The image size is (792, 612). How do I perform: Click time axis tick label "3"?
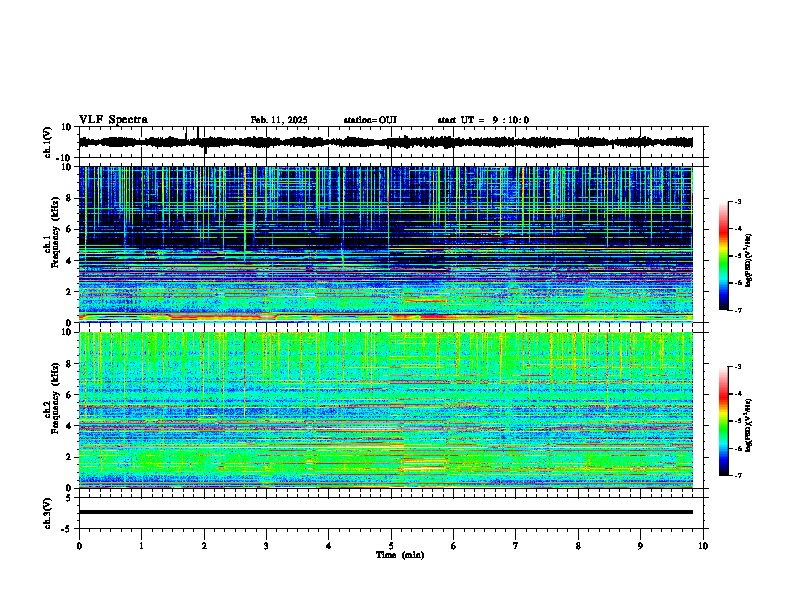click(266, 546)
